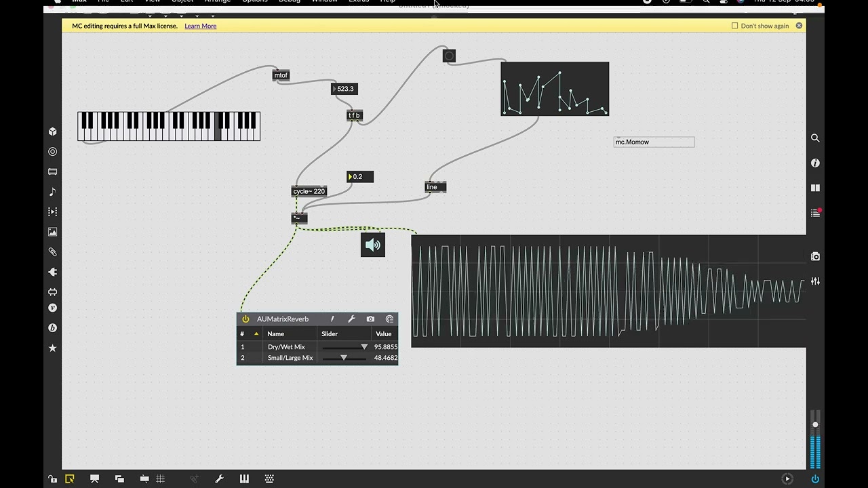Image resolution: width=868 pixels, height=488 pixels.
Task: Open the Plug-ins browser icon
Action: pos(53,272)
